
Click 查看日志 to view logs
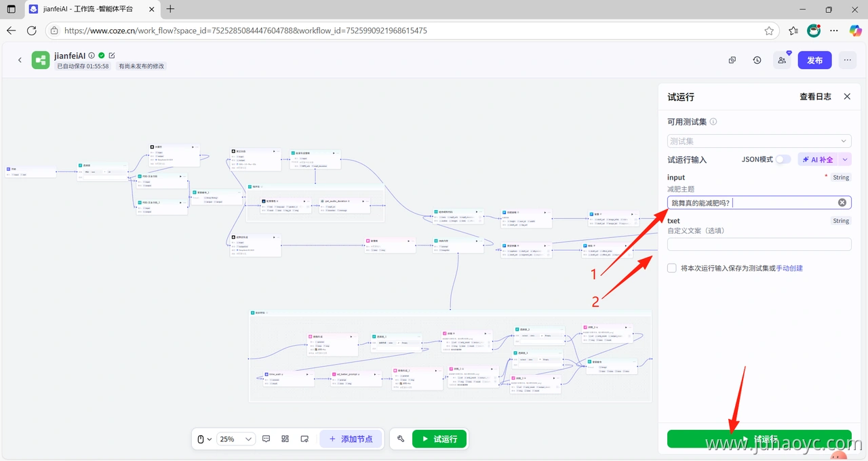tap(815, 97)
